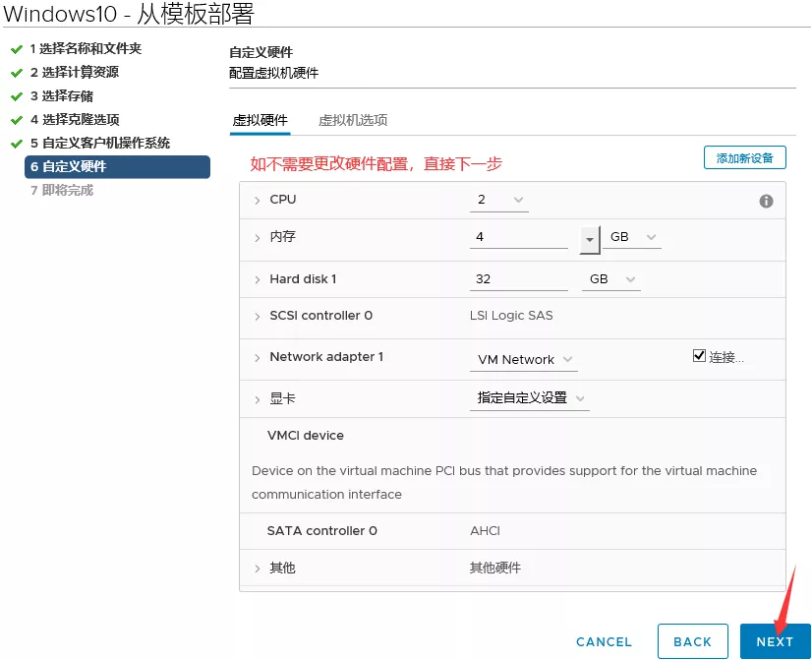Expand the Hard disk 1 row

258,280
